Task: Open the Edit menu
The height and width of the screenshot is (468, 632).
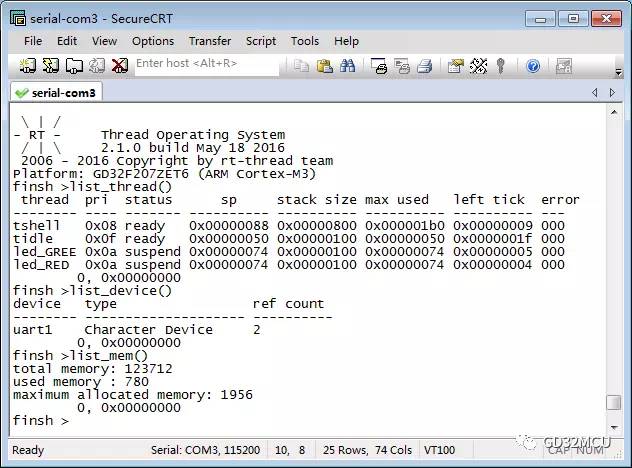Action: [x=67, y=41]
